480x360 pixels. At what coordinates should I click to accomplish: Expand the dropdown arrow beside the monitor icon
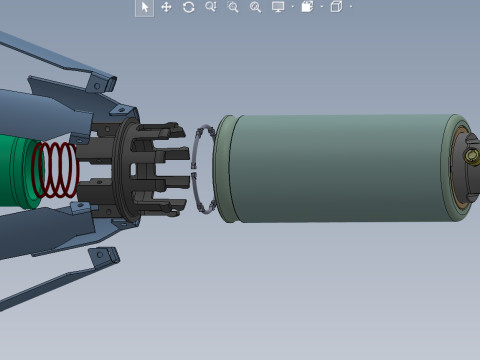(x=293, y=7)
